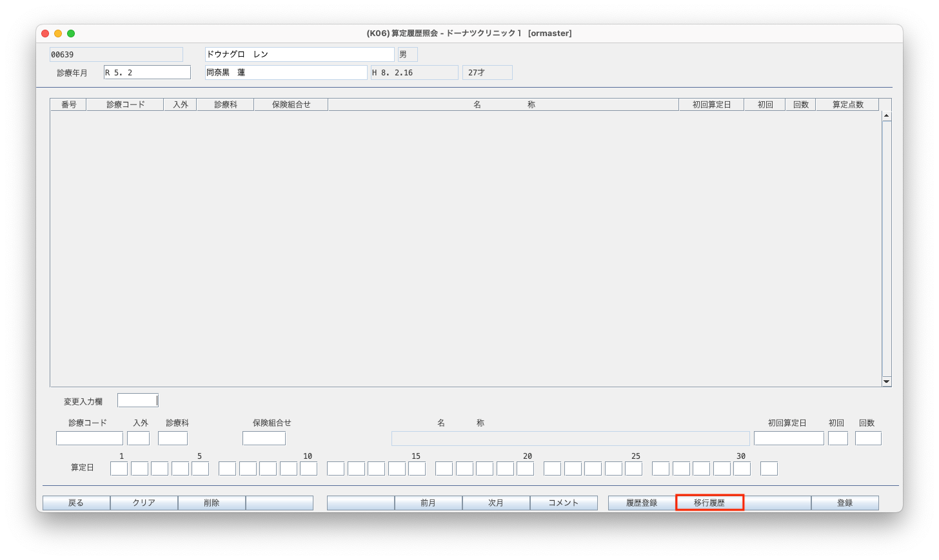Click the highlighted 移行履歴 button
This screenshot has width=939, height=560.
(x=709, y=503)
